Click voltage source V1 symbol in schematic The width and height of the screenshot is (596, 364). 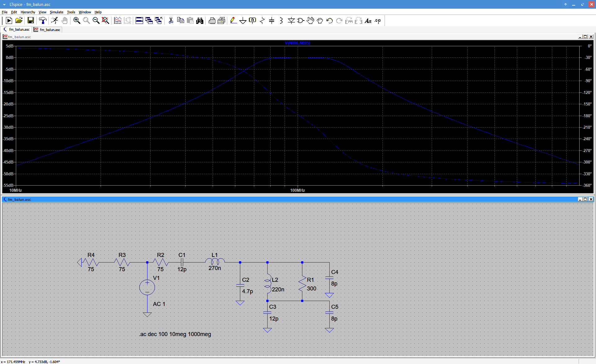tap(147, 287)
